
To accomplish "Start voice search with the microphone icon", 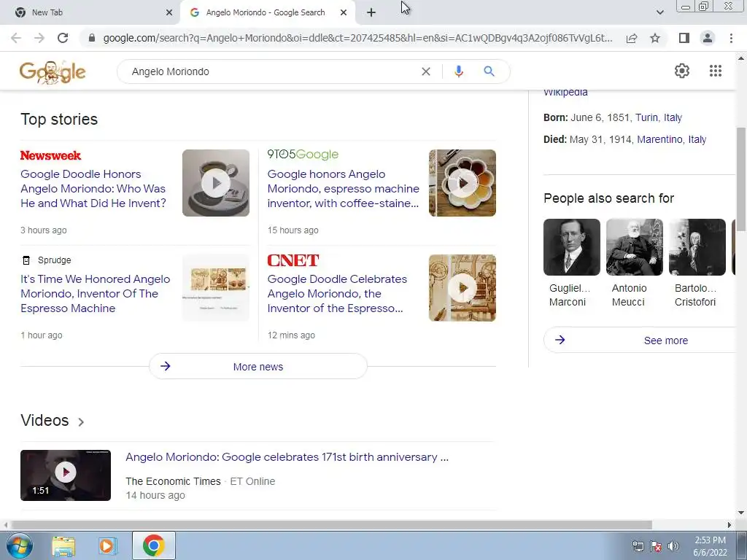I will click(x=459, y=71).
